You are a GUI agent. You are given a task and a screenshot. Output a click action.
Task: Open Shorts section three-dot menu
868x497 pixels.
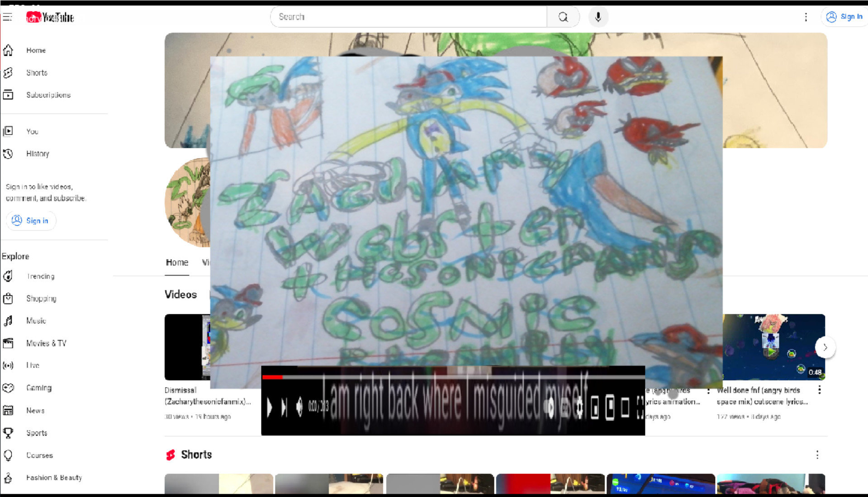point(817,455)
